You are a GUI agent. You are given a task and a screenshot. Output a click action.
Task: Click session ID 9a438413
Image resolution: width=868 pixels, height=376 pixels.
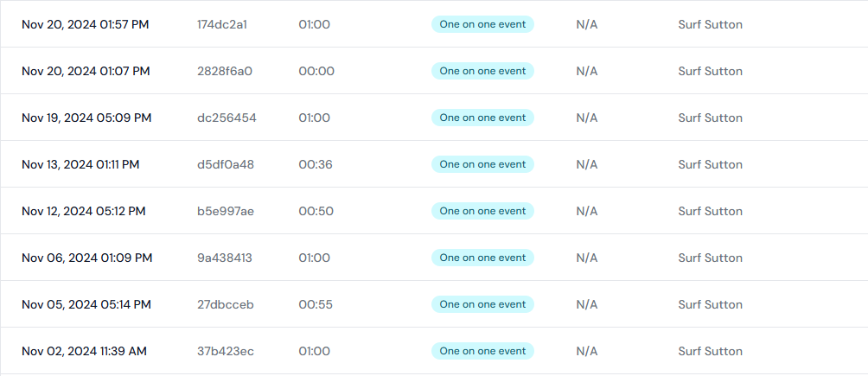tap(225, 258)
